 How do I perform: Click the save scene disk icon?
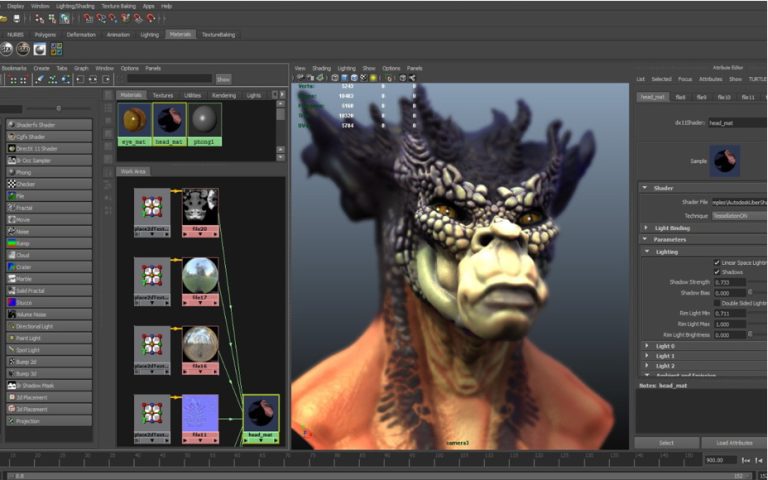(16, 19)
